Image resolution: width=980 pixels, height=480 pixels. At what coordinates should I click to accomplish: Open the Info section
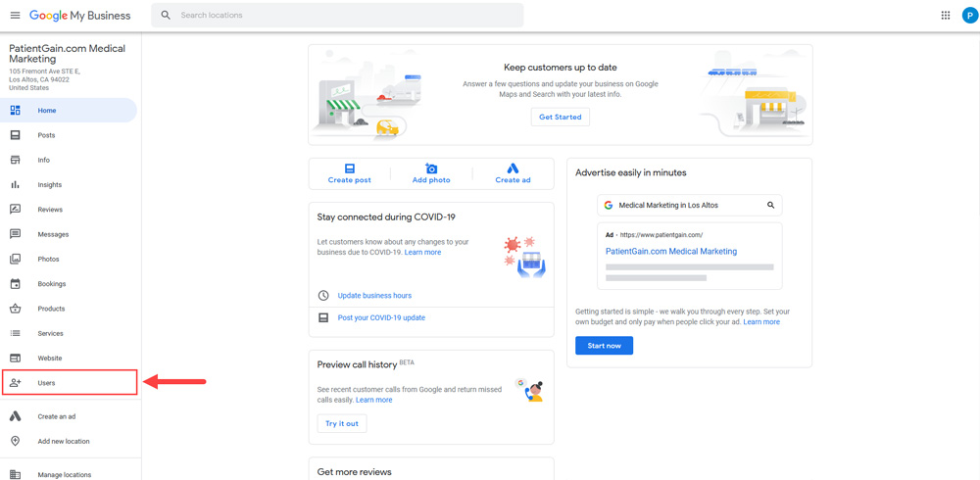[69, 160]
